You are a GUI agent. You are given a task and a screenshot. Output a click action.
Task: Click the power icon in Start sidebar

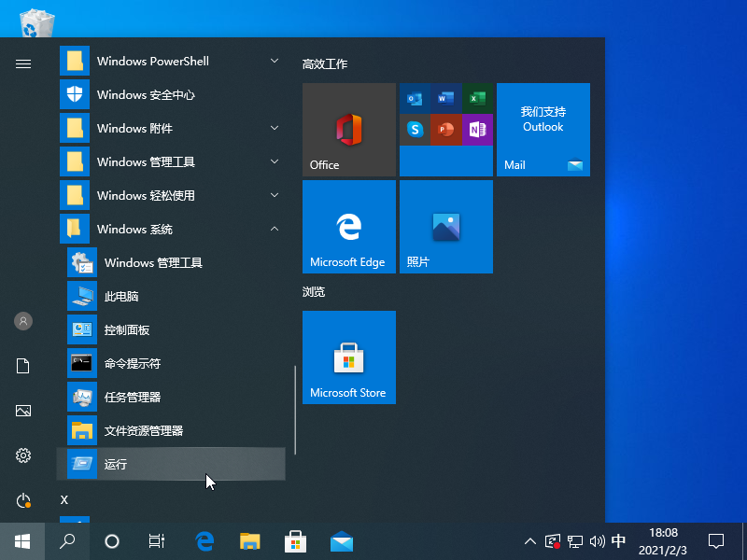23,501
